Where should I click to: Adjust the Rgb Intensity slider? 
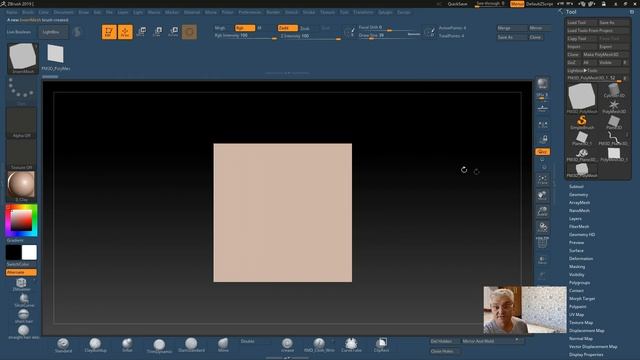pyautogui.click(x=245, y=36)
